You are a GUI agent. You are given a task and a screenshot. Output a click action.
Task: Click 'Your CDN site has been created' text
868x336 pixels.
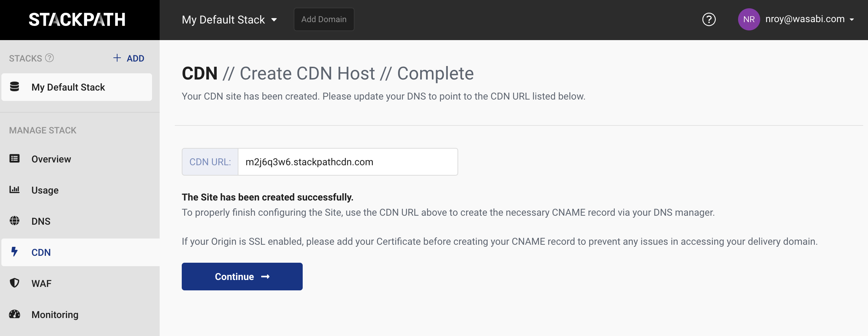coord(384,96)
